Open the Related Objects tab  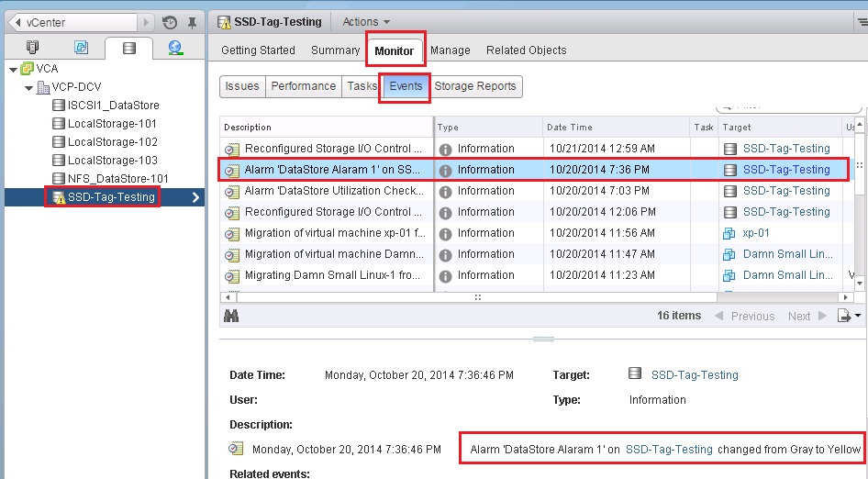[527, 50]
